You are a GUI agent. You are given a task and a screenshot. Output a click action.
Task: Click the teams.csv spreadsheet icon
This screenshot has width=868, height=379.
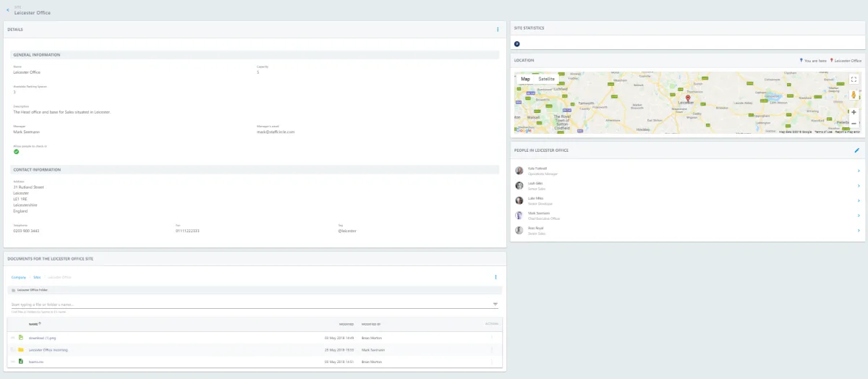pos(21,361)
